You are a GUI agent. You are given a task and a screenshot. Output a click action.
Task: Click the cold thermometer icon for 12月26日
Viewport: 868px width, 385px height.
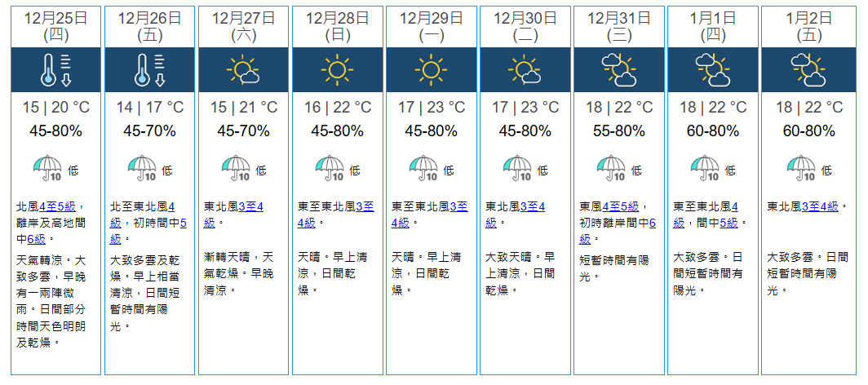tap(149, 70)
